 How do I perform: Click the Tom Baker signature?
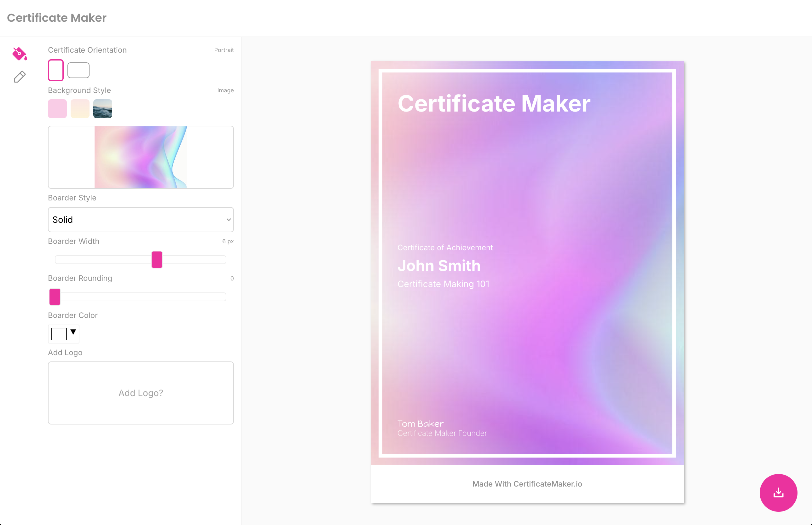pos(420,424)
